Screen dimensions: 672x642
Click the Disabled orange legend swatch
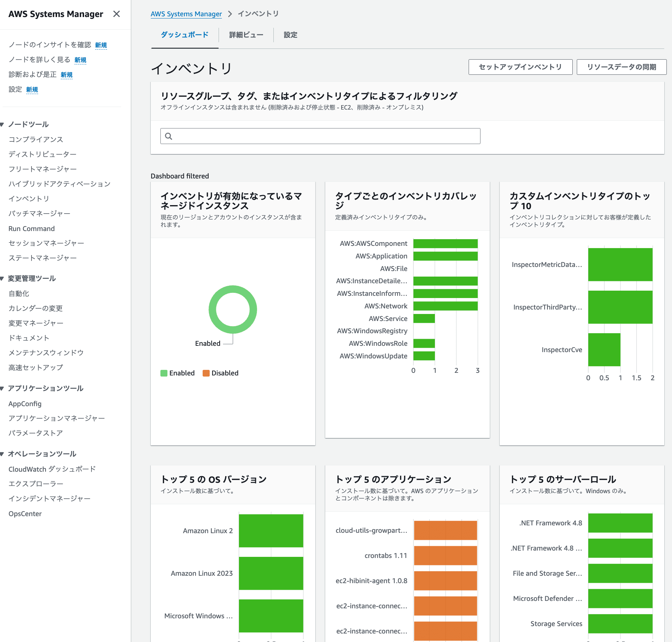click(206, 373)
